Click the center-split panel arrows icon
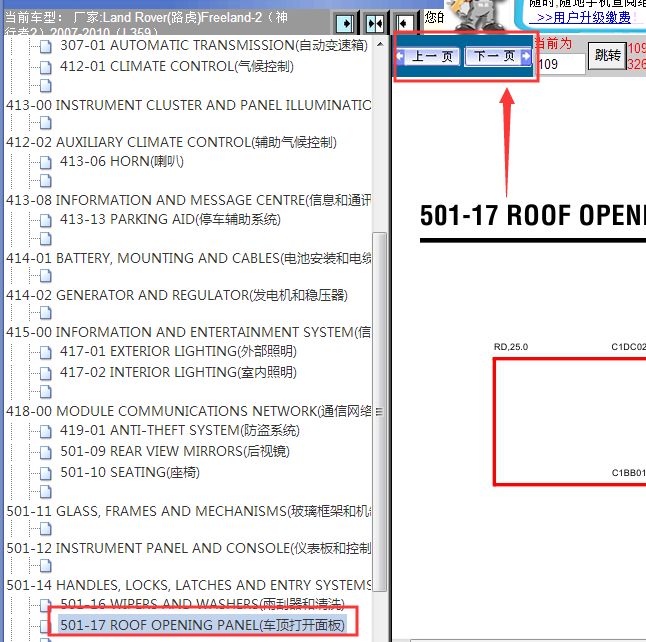The image size is (646, 642). [x=375, y=23]
